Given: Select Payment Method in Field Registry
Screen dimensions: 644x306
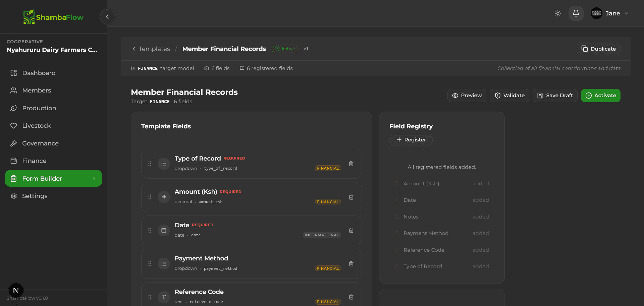Looking at the screenshot, I should pyautogui.click(x=442, y=233).
